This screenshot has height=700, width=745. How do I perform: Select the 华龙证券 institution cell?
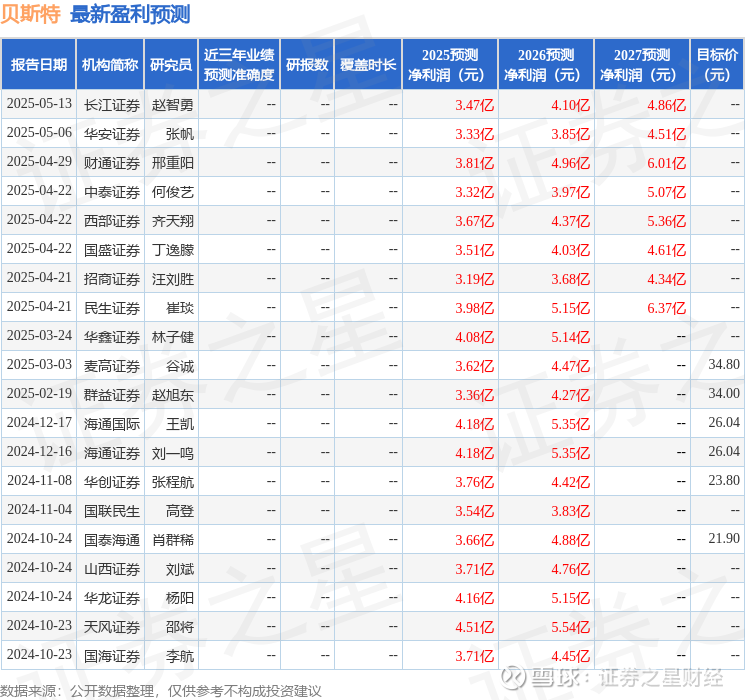112,598
